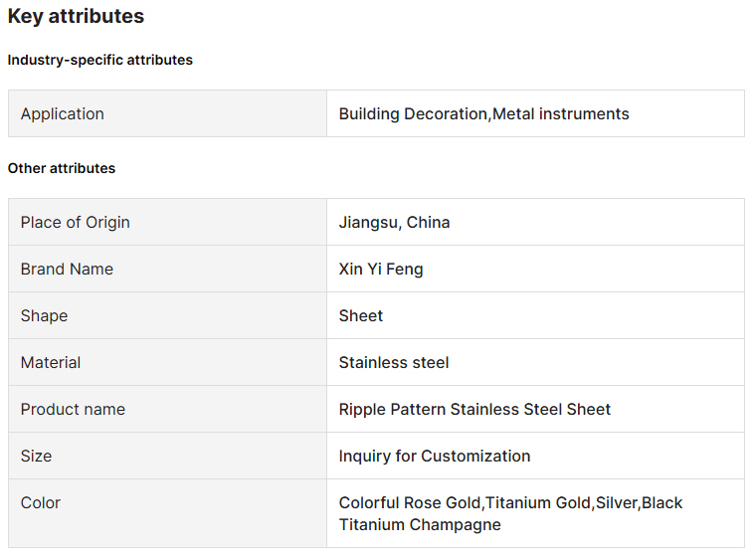
Task: Select the Product name label
Action: pos(73,409)
